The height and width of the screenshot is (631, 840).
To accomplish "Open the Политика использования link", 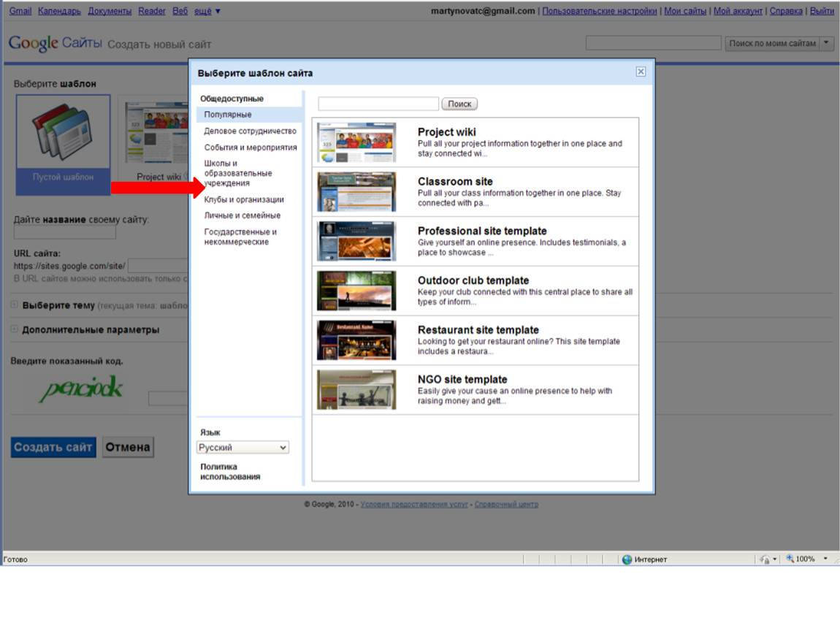I will pos(230,471).
